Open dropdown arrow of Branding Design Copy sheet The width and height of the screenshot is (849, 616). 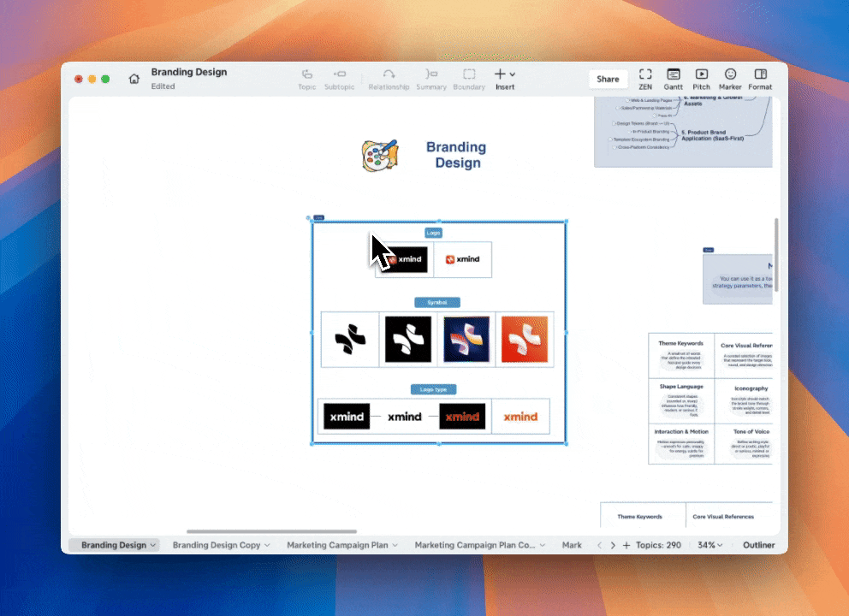coord(267,545)
